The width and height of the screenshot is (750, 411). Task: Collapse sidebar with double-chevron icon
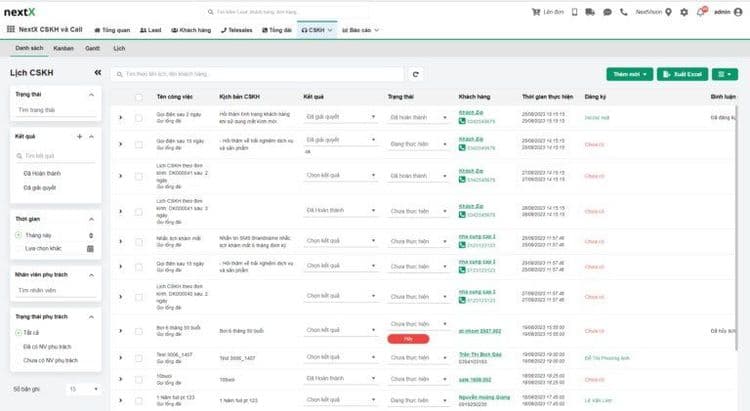(x=97, y=73)
